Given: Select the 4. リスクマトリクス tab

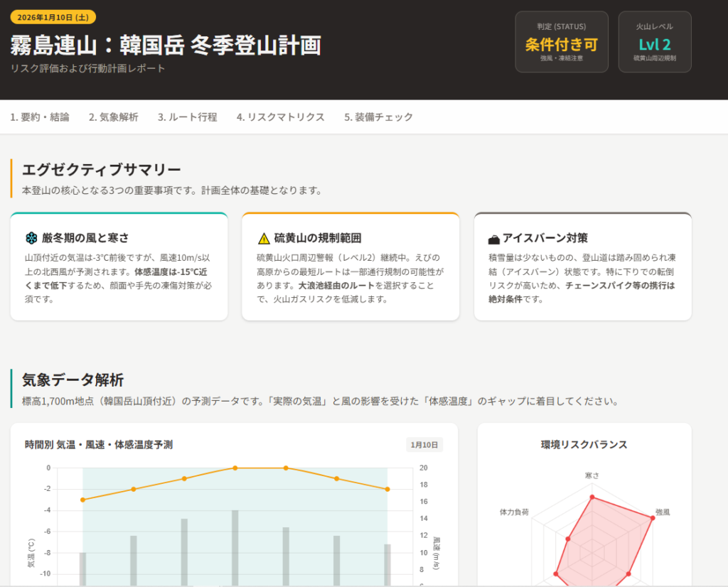Looking at the screenshot, I should (281, 117).
